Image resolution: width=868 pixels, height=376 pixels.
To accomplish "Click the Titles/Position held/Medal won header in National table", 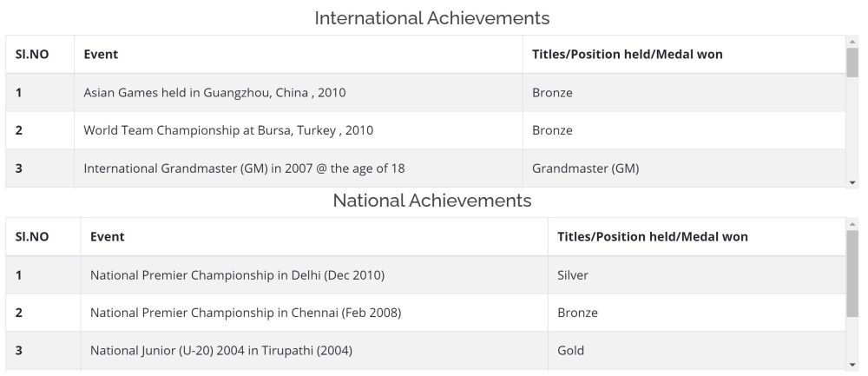I will click(652, 237).
